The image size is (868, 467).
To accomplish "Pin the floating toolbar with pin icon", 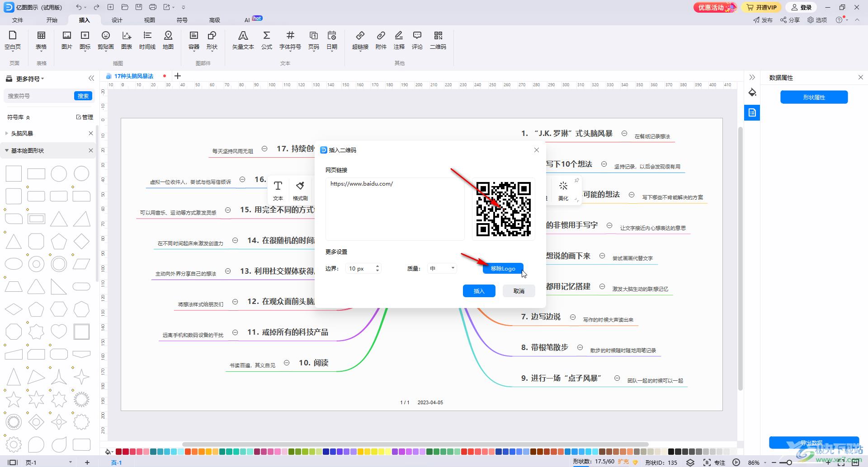I will coord(576,181).
